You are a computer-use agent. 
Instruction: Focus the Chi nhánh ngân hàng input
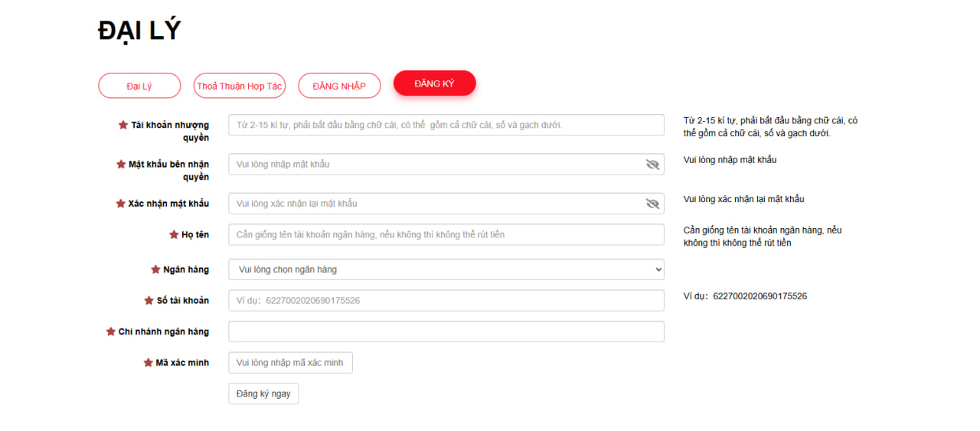point(446,331)
